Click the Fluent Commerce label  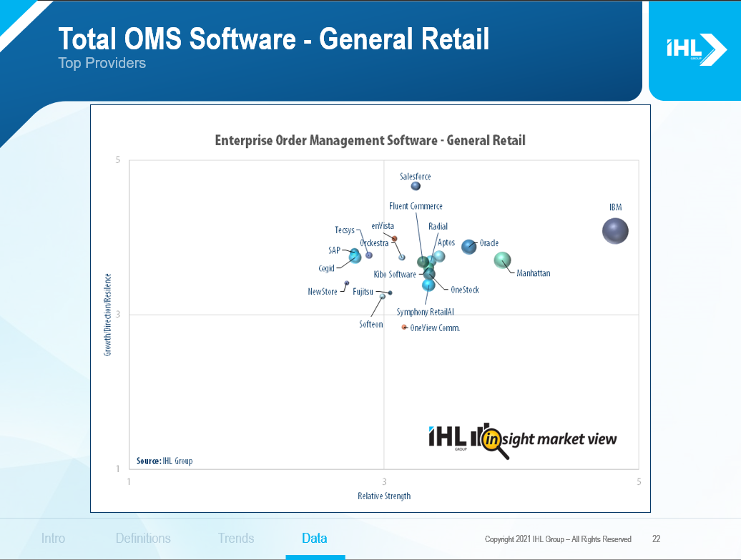[416, 207]
